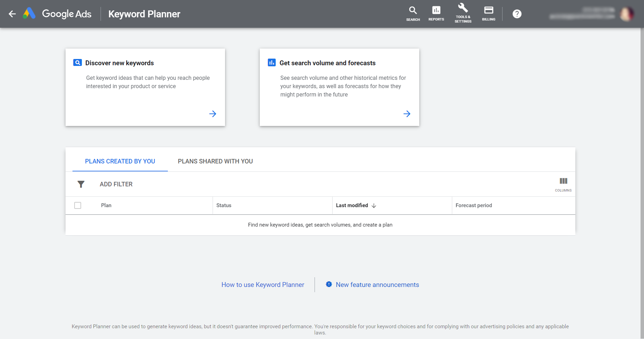The width and height of the screenshot is (644, 339).
Task: Go back using the left arrow
Action: 12,14
